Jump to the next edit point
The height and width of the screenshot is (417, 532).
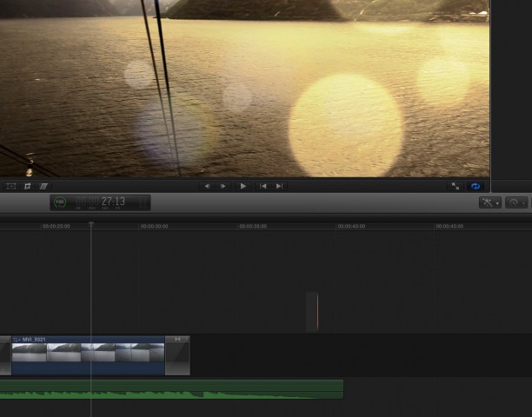(279, 186)
